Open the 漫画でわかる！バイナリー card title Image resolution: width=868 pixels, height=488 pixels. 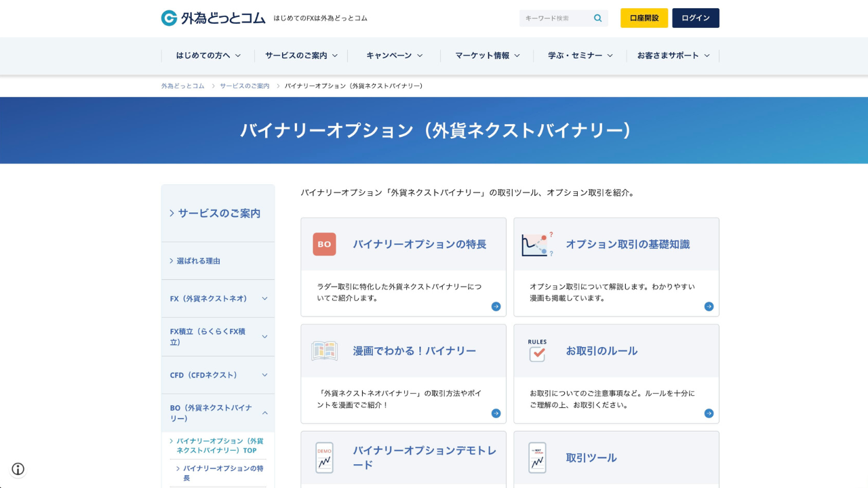[x=414, y=351]
